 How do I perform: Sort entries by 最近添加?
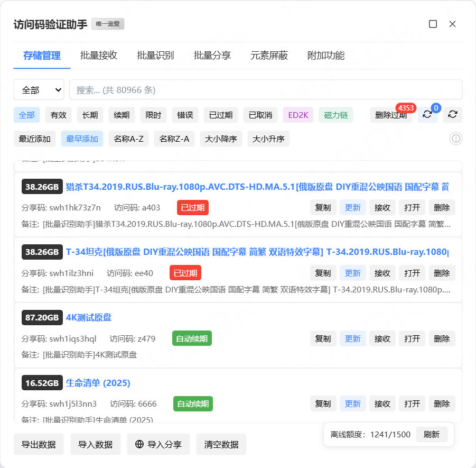[34, 139]
